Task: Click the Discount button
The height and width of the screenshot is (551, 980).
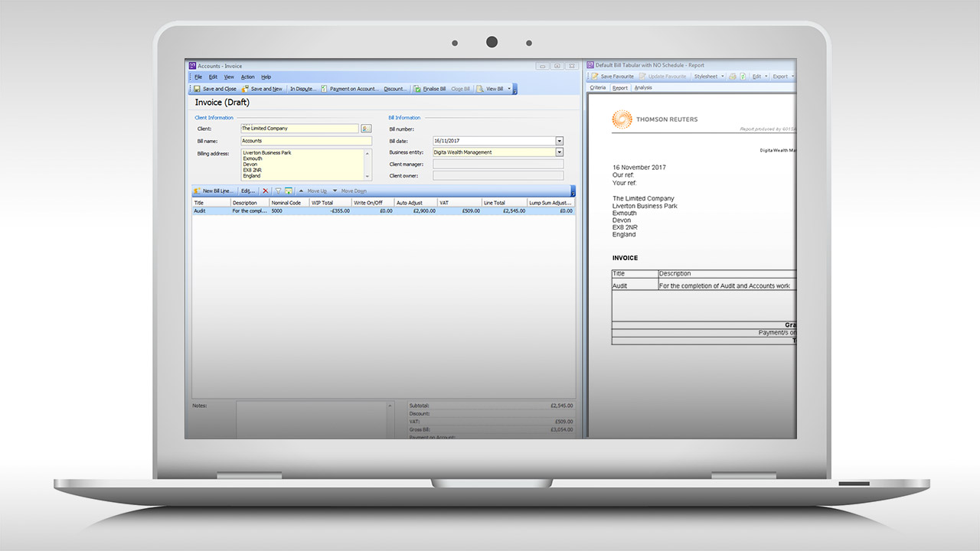Action: [396, 89]
